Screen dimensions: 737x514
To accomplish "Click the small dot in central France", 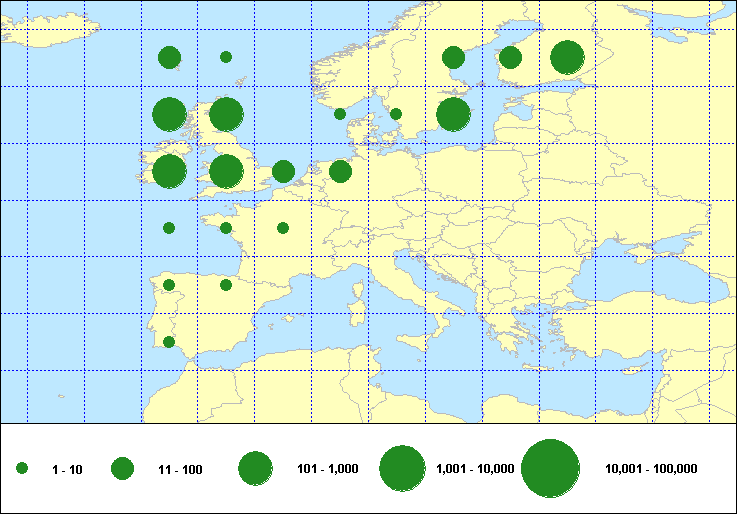I will pyautogui.click(x=283, y=228).
